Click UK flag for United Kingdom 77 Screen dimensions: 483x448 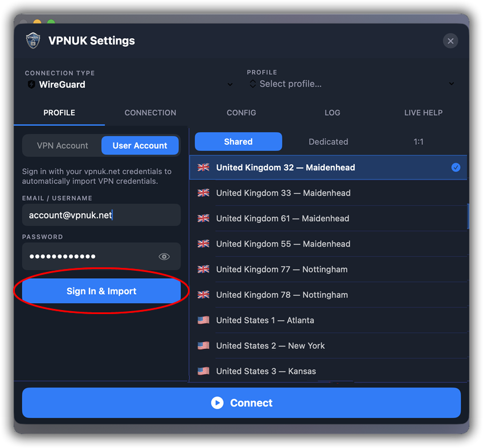(x=203, y=270)
